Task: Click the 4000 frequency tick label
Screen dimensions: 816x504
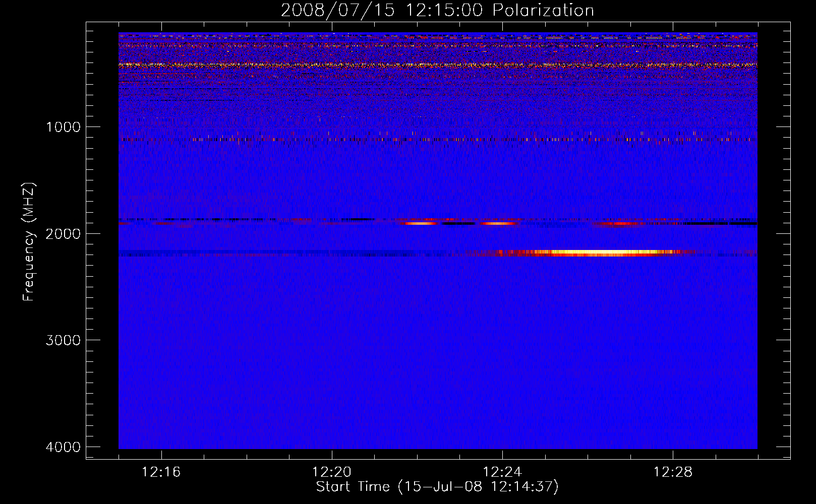Action: [x=63, y=447]
